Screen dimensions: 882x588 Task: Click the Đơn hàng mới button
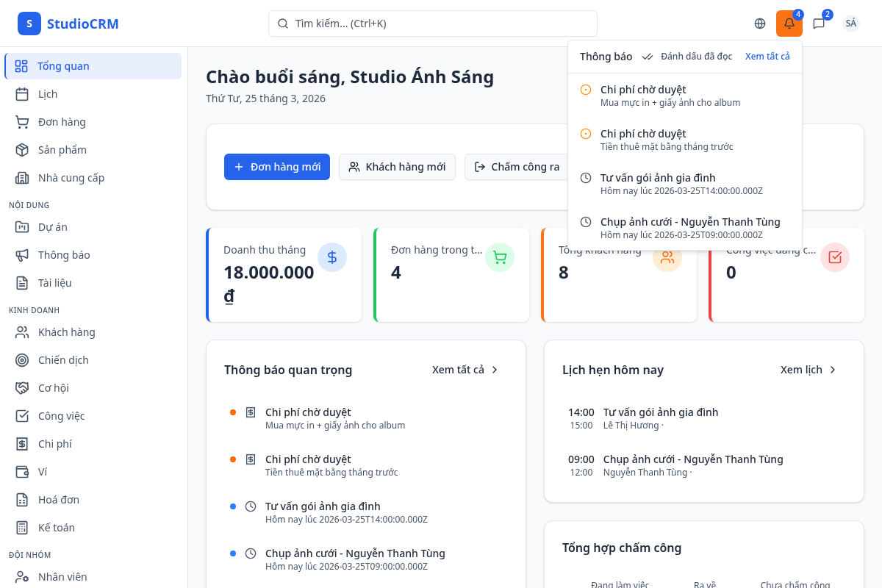point(277,167)
